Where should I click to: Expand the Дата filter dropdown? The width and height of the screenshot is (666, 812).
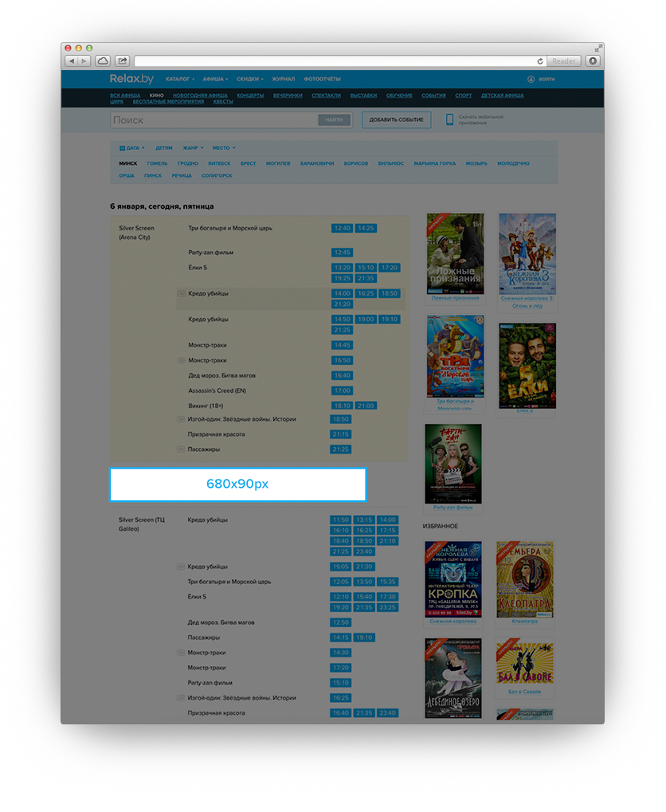coord(132,148)
